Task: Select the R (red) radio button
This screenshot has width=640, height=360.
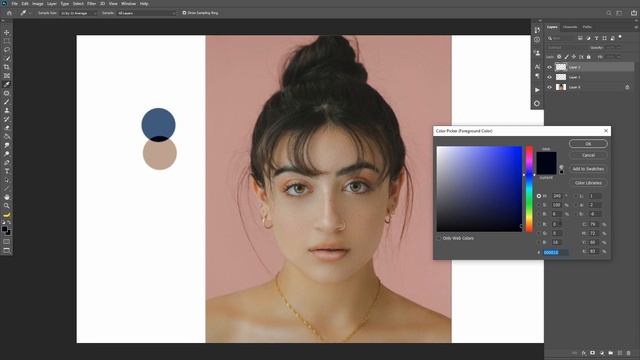Action: click(539, 224)
